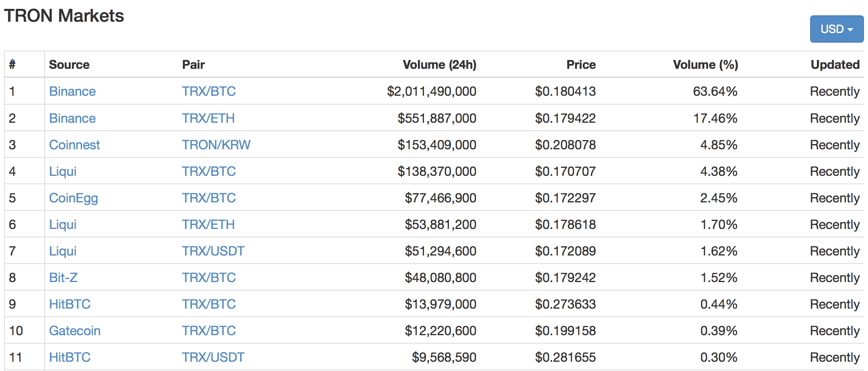Screen dimensions: 868x371
Task: Select volume value $13,979,000
Action: pyautogui.click(x=440, y=304)
